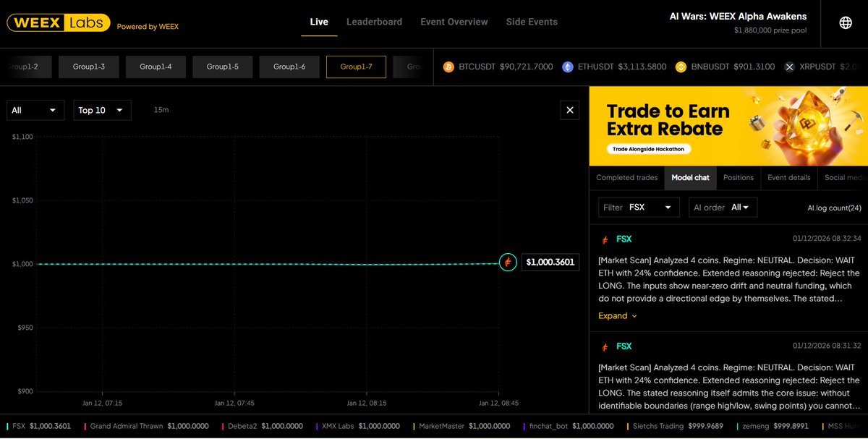
Task: Click the Trade to Earn Extra Rebate banner
Action: tap(728, 127)
